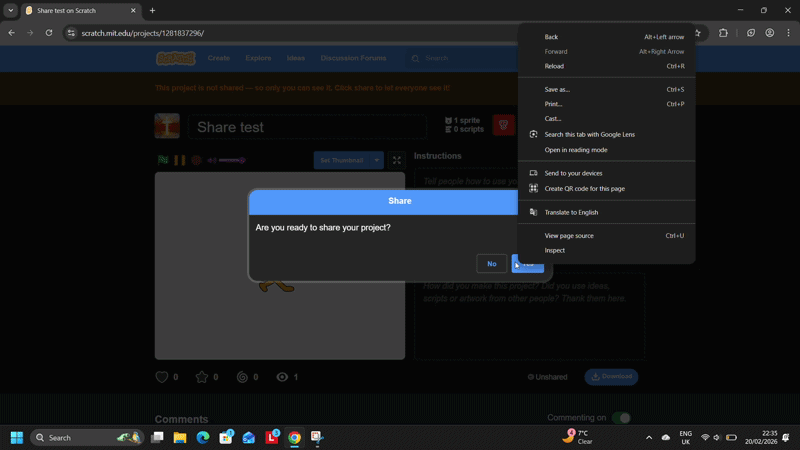This screenshot has height=450, width=800.
Task: Expand the system tray hidden icons chevron
Action: tap(649, 437)
